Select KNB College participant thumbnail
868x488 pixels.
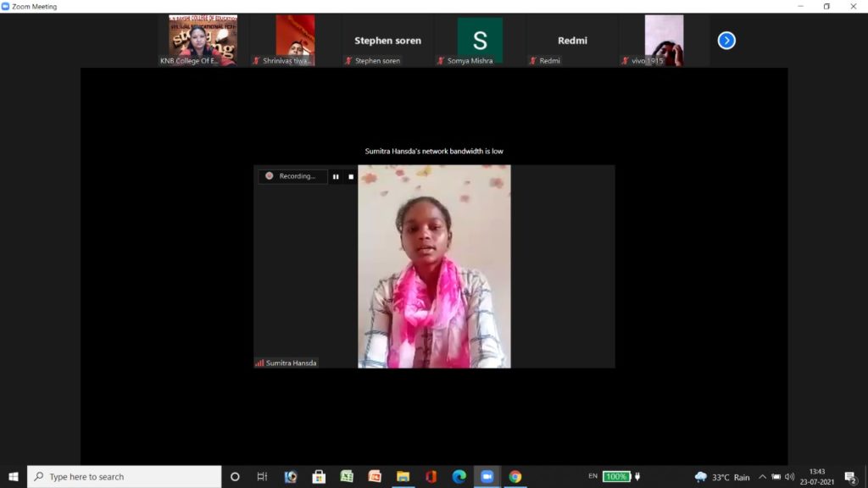pos(203,39)
